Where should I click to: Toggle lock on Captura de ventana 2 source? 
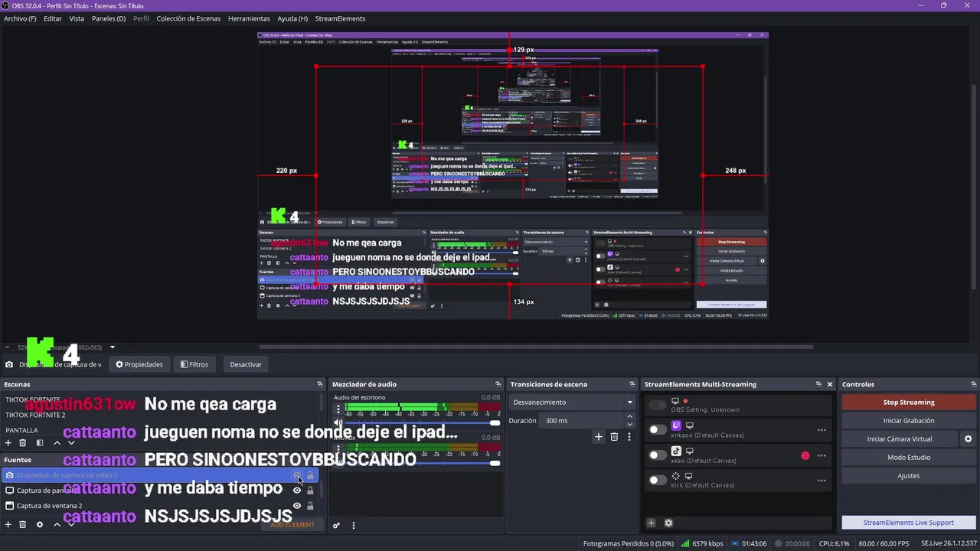click(310, 506)
